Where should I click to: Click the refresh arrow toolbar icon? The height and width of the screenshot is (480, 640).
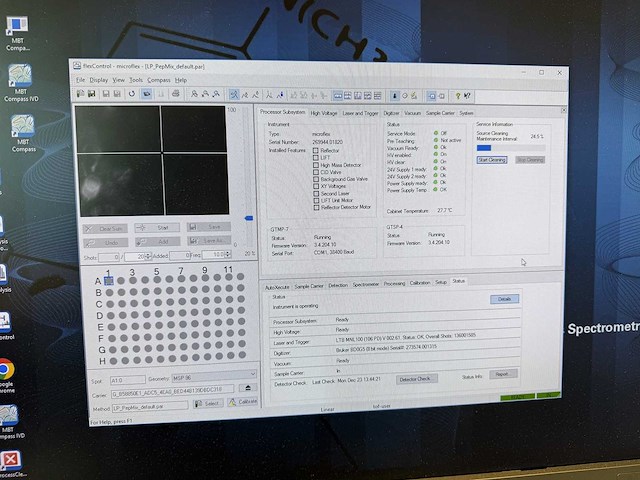pyautogui.click(x=131, y=93)
